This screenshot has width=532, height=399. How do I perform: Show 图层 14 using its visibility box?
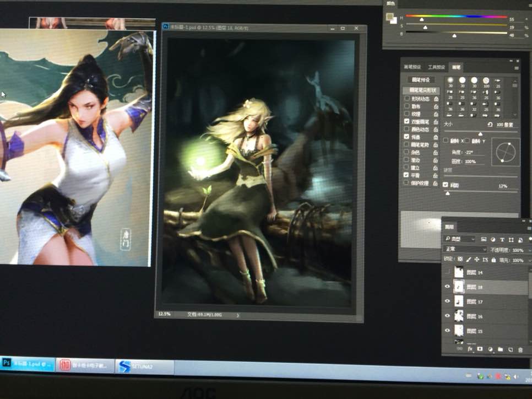448,272
